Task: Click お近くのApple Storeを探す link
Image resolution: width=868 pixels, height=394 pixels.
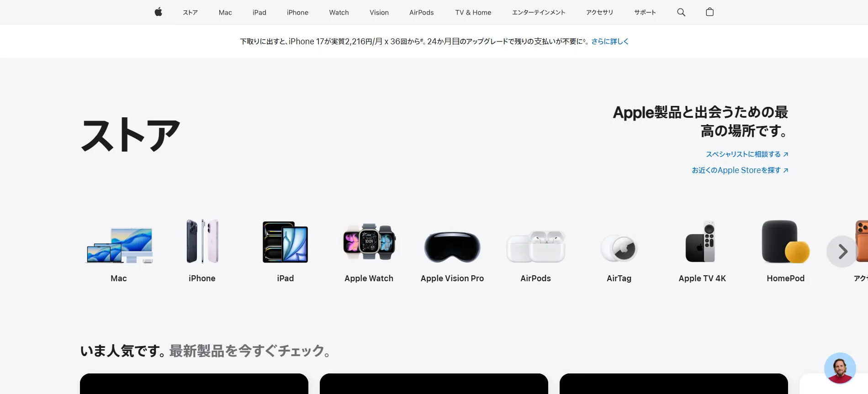Action: click(740, 170)
